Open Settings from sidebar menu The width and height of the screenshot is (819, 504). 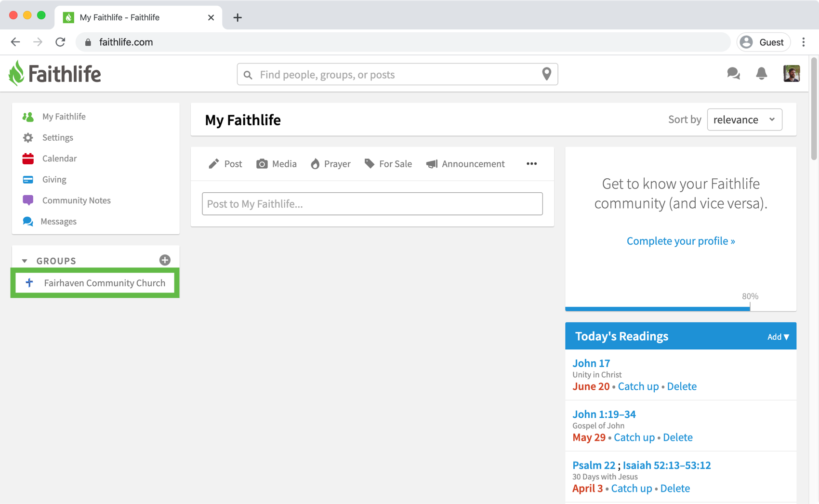tap(58, 138)
